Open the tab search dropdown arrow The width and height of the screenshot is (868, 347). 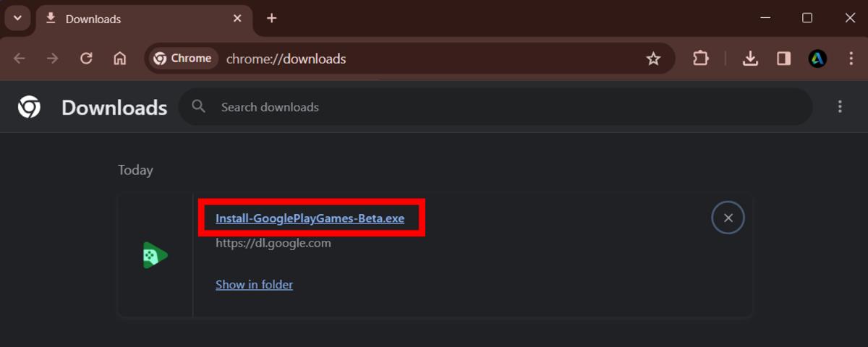pyautogui.click(x=17, y=18)
